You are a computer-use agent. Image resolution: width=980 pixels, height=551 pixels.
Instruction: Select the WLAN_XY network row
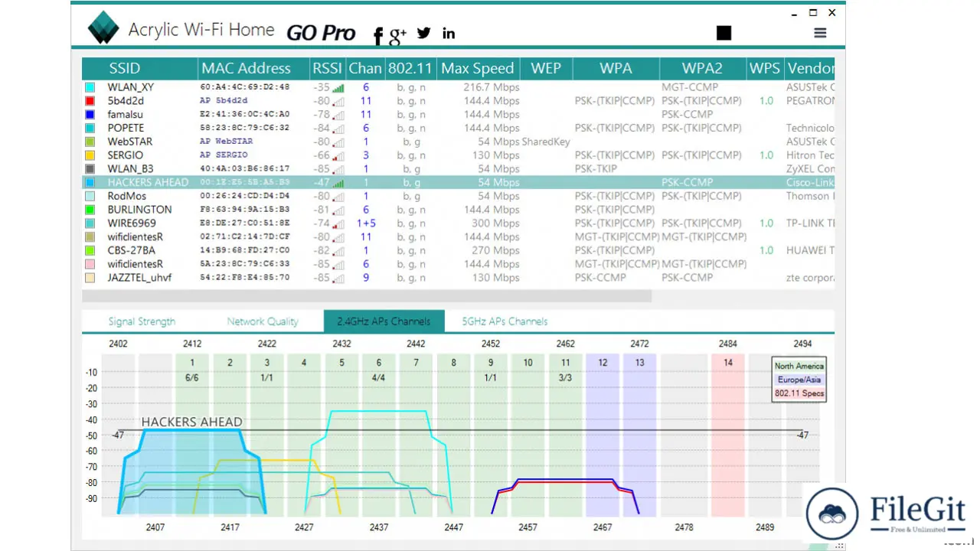tap(458, 87)
